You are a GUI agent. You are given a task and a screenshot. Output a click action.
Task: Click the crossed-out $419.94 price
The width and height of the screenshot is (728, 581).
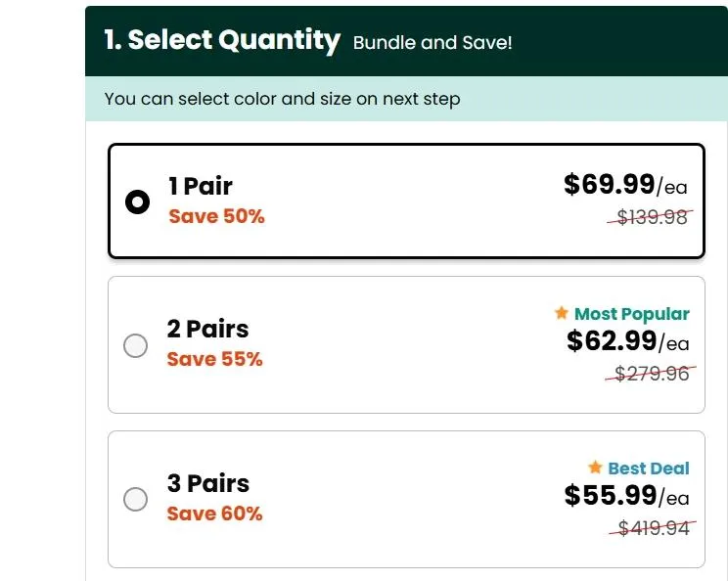[650, 528]
